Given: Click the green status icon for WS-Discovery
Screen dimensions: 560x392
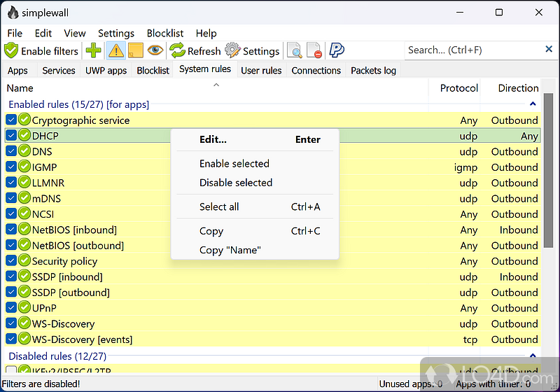Looking at the screenshot, I should click(24, 323).
